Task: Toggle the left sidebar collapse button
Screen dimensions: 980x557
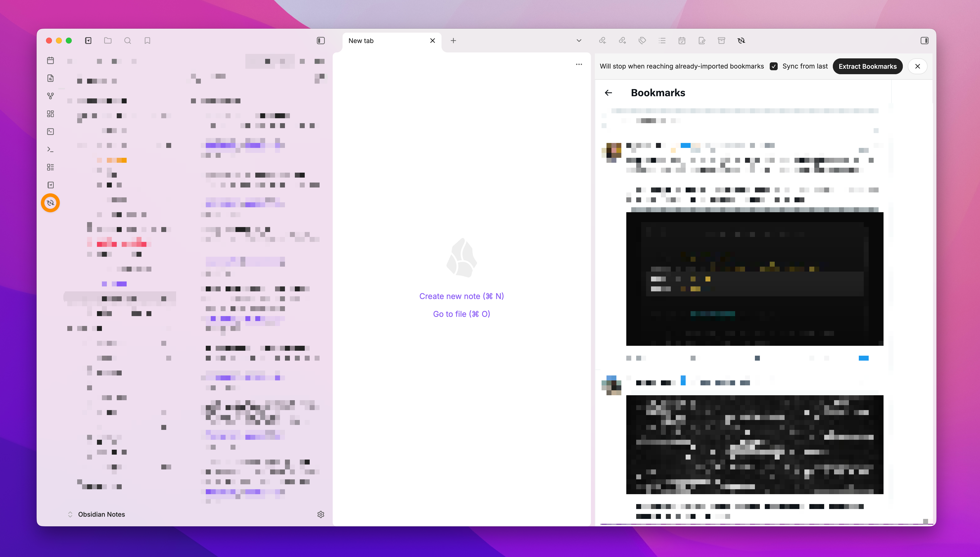Action: [x=321, y=41]
